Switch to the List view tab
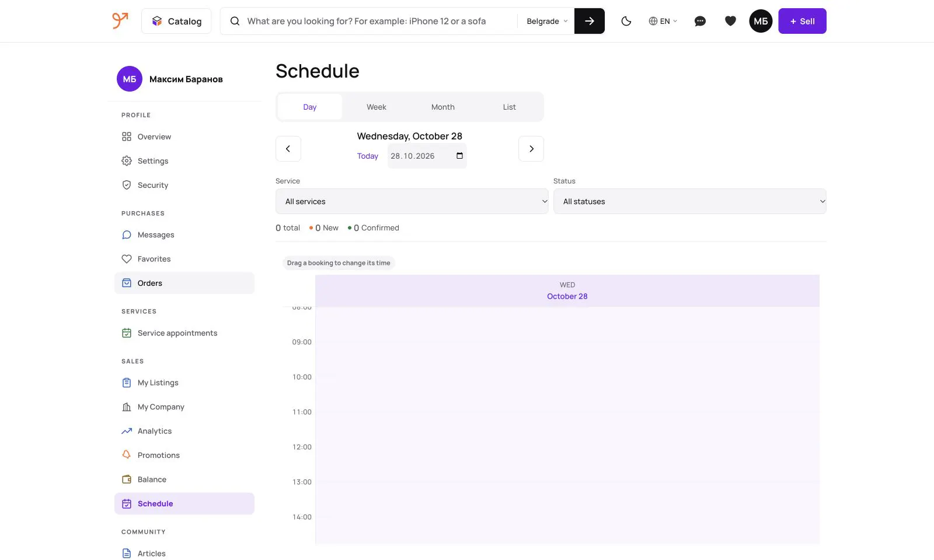The height and width of the screenshot is (560, 934). point(510,107)
